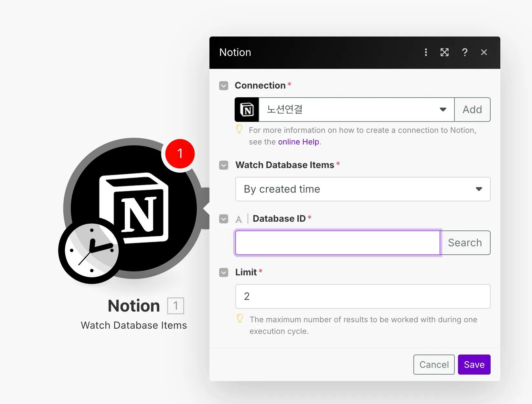This screenshot has height=404, width=532.
Task: Collapse the Watch Database Items section chevron
Action: click(x=224, y=165)
